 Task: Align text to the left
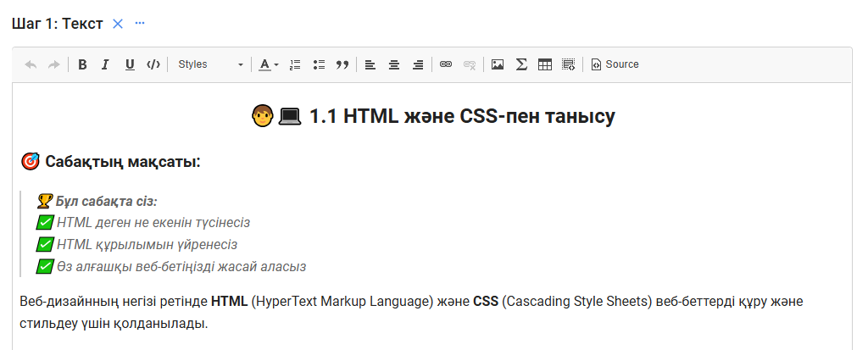[x=370, y=64]
